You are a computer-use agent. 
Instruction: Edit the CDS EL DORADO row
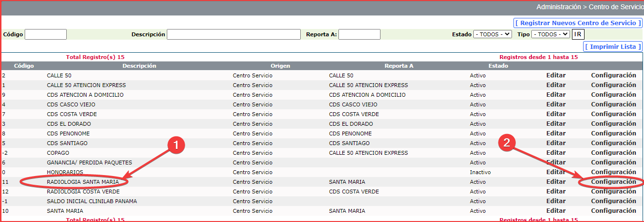tap(556, 124)
